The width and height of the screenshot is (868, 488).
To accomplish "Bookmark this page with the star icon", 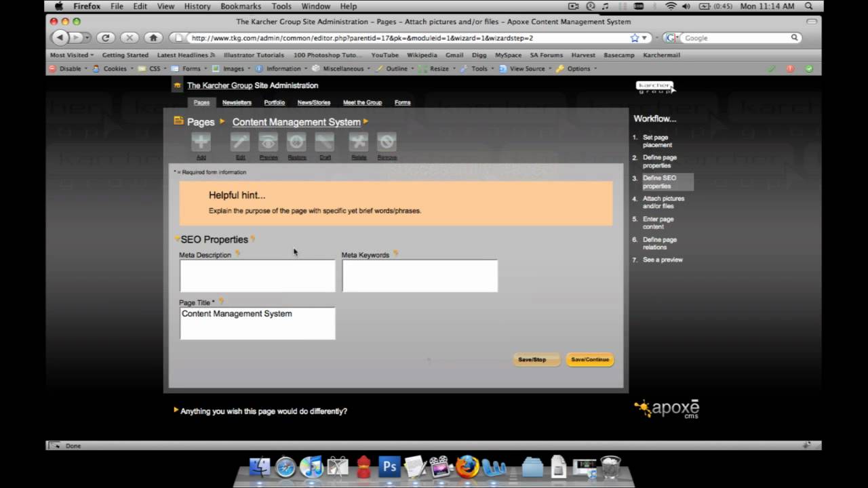I will [635, 38].
